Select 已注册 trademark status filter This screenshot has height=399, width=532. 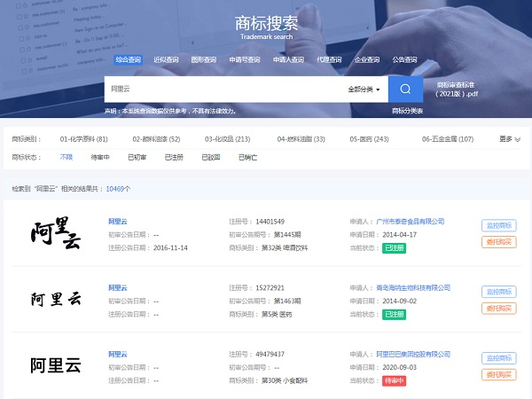pyautogui.click(x=174, y=158)
